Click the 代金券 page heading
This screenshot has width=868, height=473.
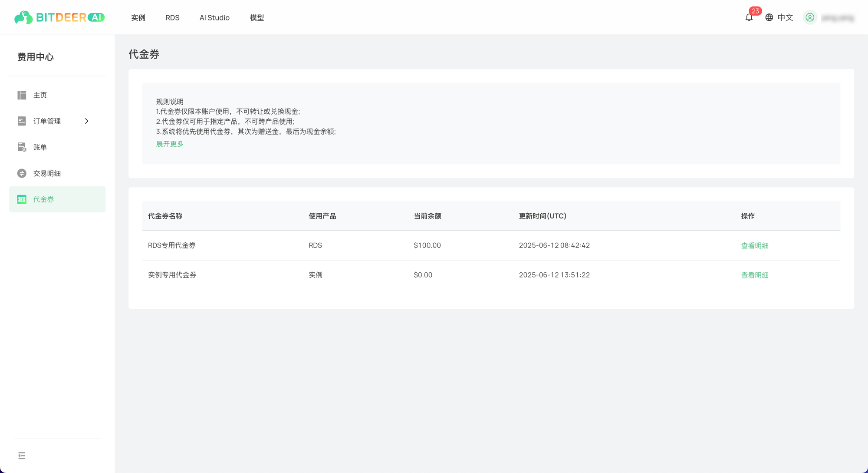tap(144, 54)
